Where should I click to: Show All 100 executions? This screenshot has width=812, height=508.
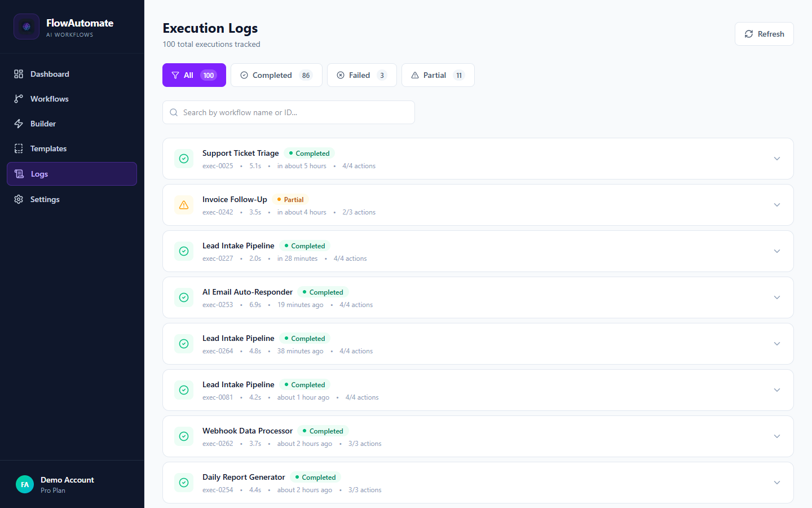(x=194, y=75)
